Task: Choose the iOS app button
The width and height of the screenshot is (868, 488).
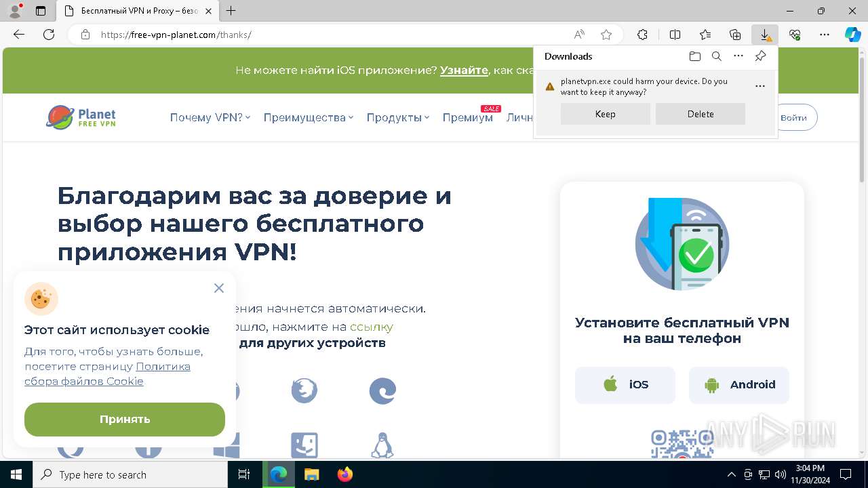Action: click(x=625, y=385)
